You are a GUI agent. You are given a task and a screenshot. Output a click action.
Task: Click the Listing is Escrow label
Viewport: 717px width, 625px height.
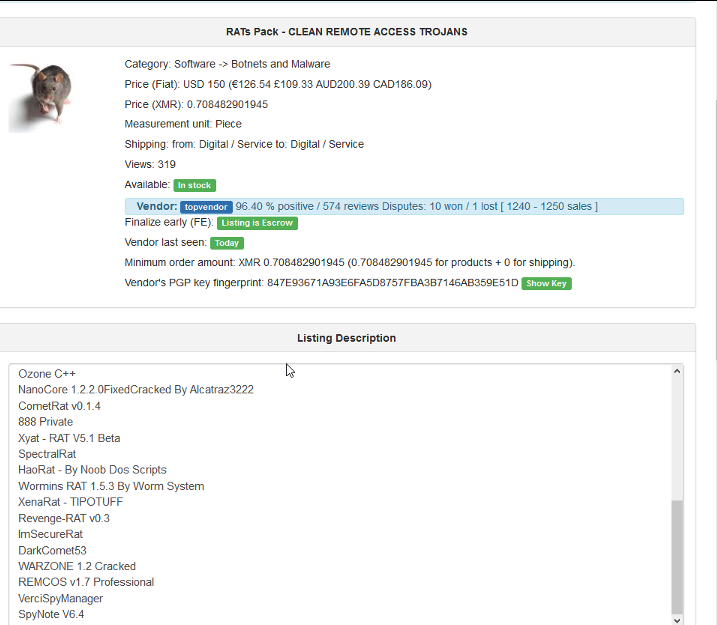coord(257,223)
